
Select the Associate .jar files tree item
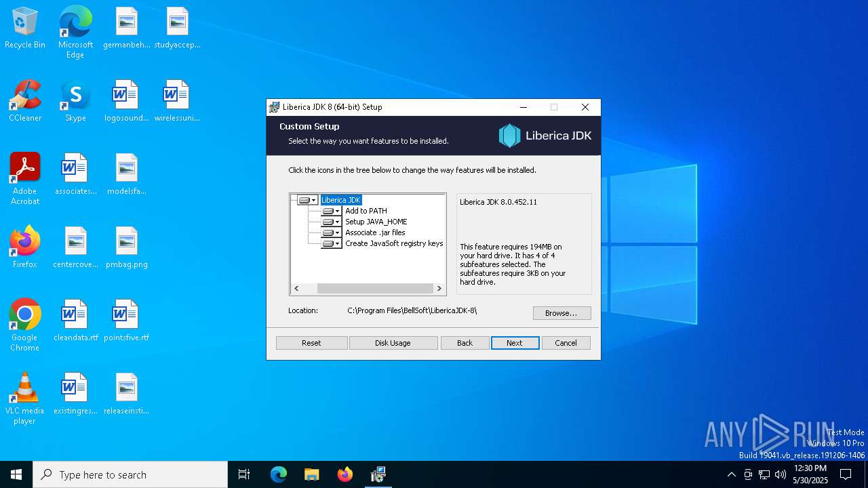coord(375,232)
